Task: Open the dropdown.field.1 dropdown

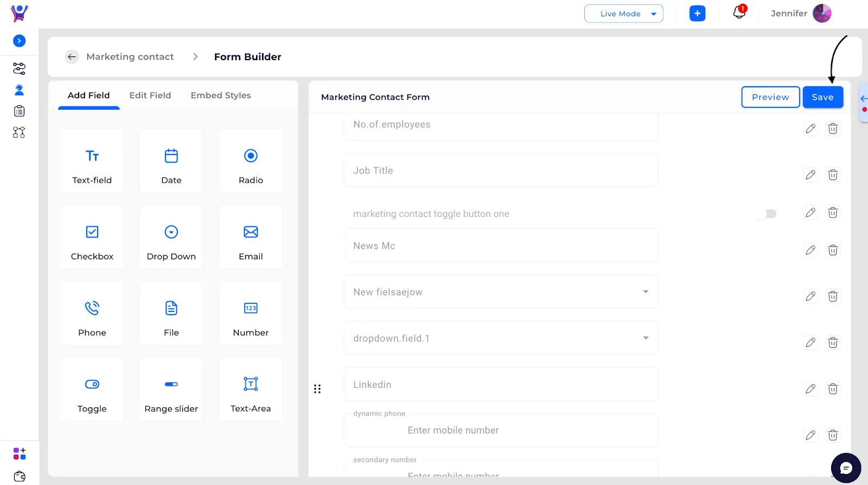Action: click(501, 338)
